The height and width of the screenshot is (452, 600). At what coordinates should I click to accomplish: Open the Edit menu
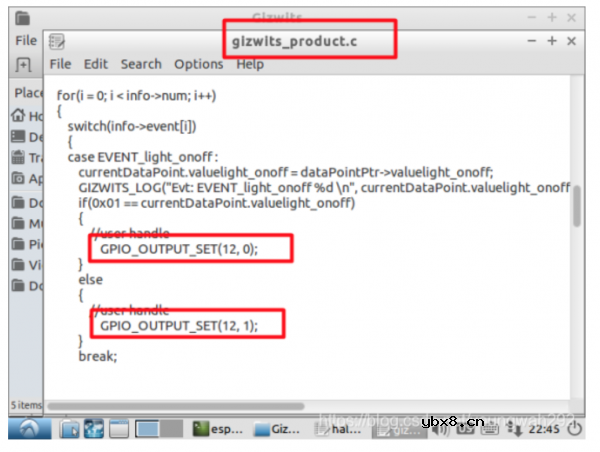(x=96, y=64)
